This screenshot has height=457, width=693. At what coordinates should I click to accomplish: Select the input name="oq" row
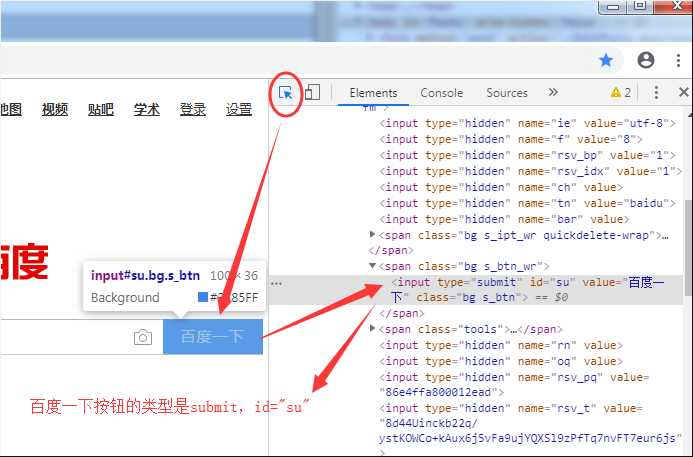tap(501, 361)
